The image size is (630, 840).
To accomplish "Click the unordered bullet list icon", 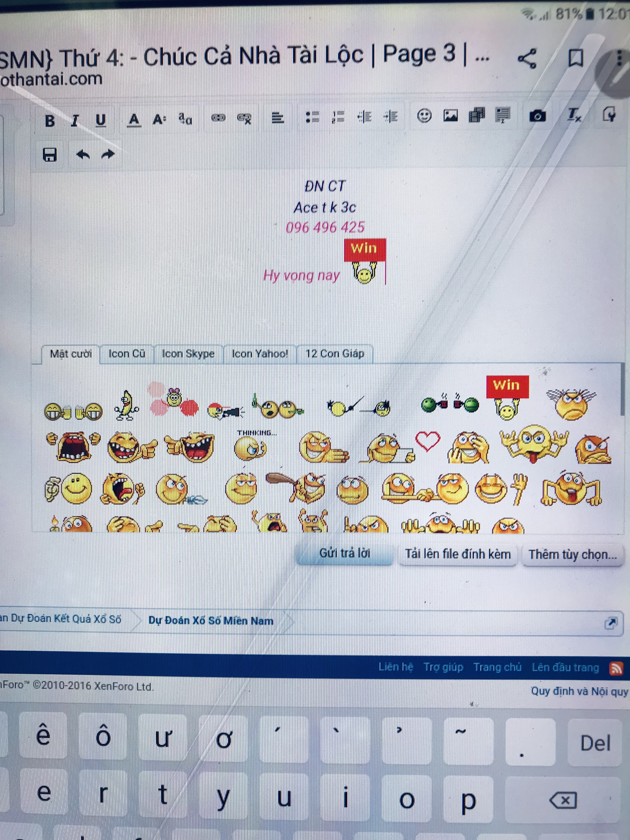I will point(312,117).
